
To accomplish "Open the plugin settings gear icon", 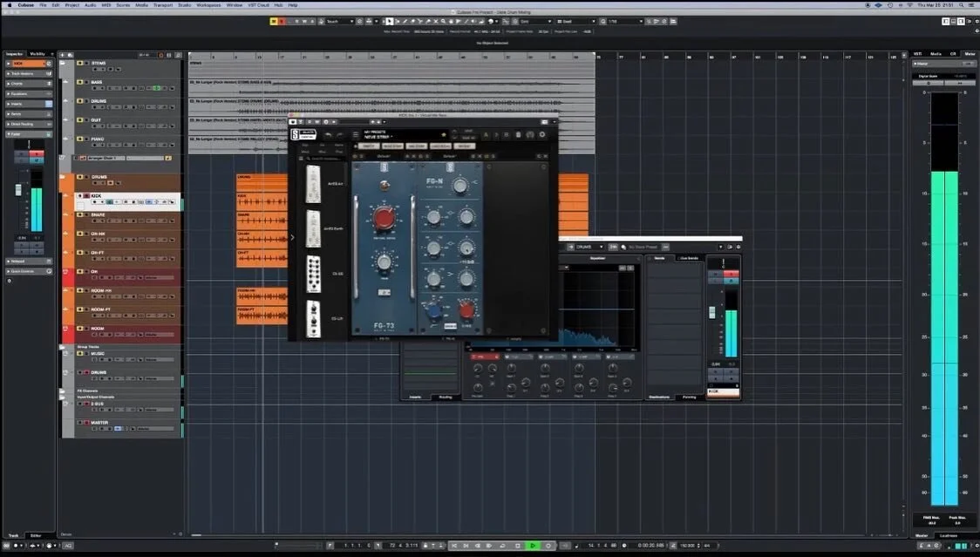I will [x=541, y=134].
